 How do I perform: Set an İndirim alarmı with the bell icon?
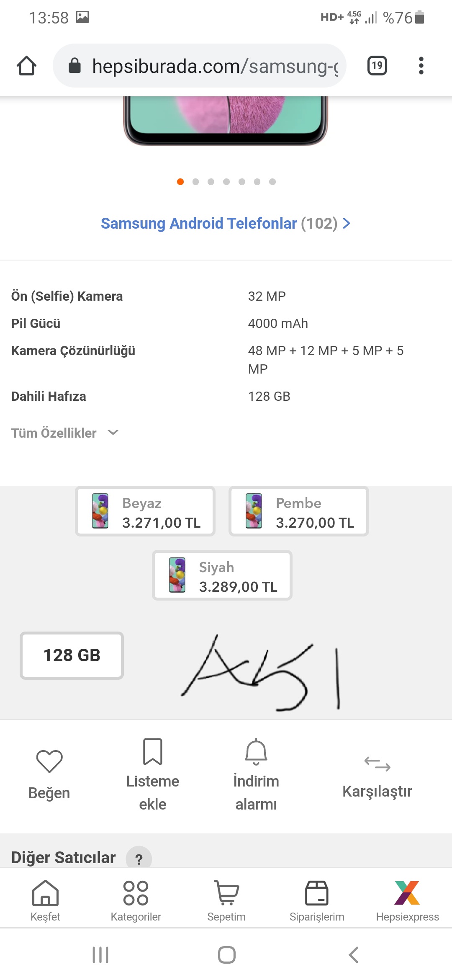[x=256, y=752]
